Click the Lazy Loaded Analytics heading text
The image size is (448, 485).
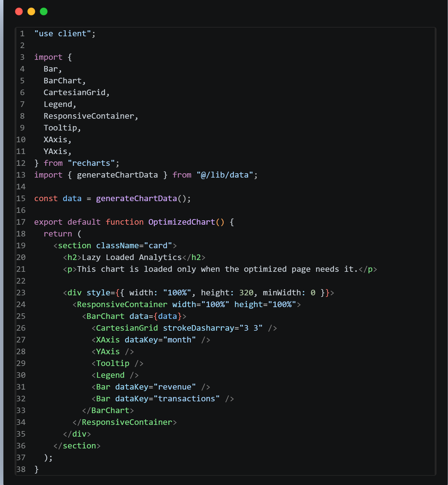coord(132,257)
